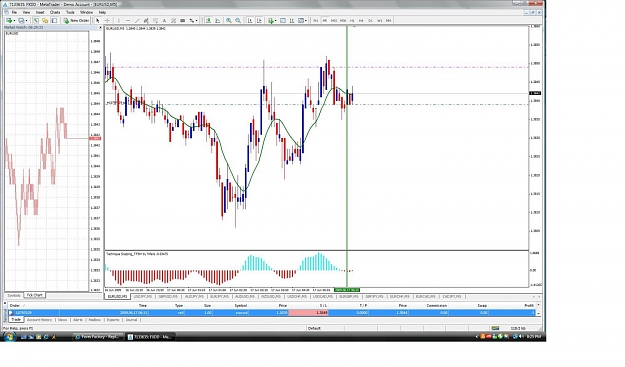The image size is (625, 367).
Task: Zoom in on the chart
Action: (x=229, y=20)
